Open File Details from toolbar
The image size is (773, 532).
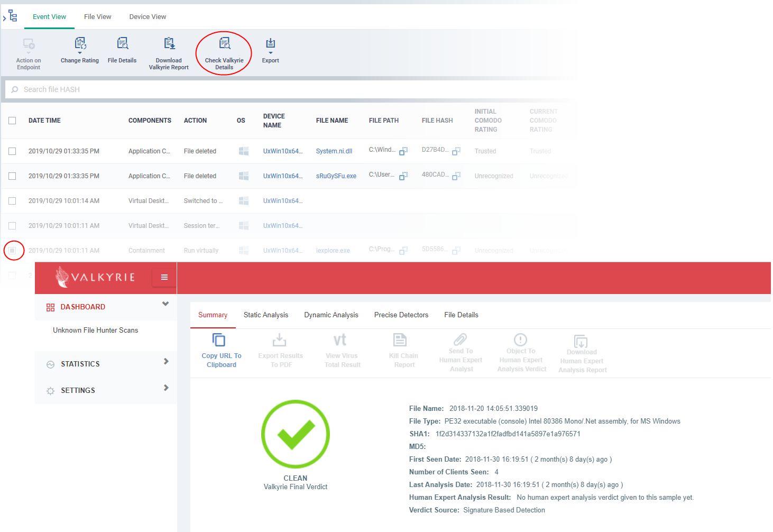pyautogui.click(x=122, y=43)
